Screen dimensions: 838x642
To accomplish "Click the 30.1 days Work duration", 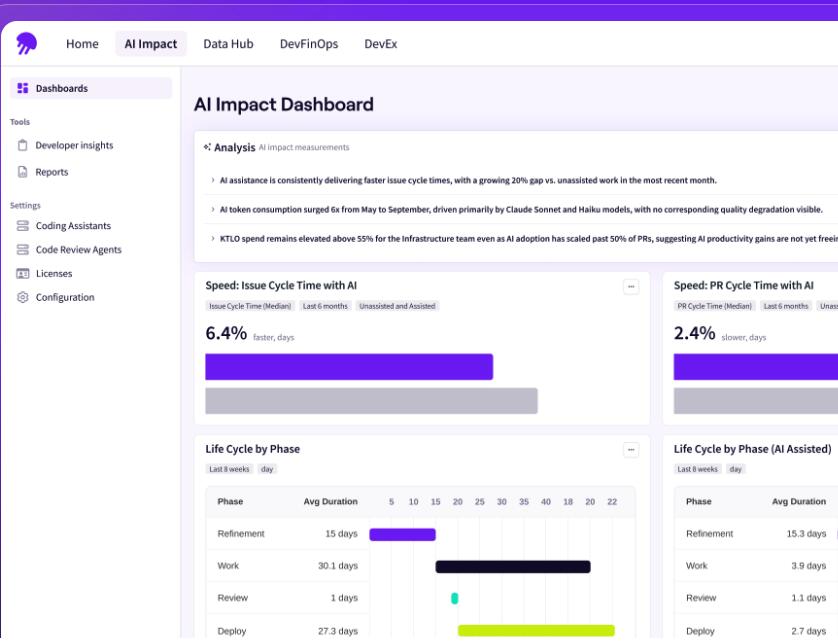I will (x=338, y=566).
